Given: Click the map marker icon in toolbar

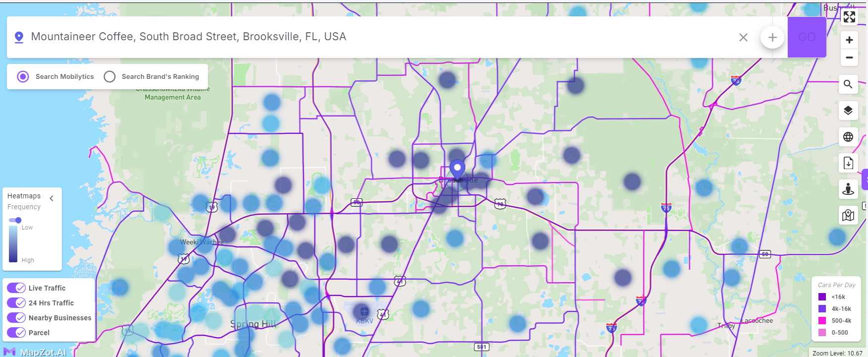Looking at the screenshot, I should pyautogui.click(x=848, y=215).
